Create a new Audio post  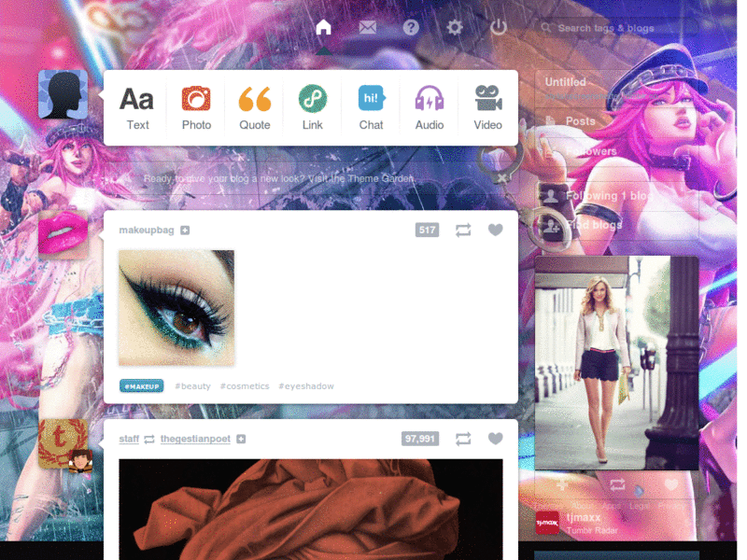tap(430, 108)
